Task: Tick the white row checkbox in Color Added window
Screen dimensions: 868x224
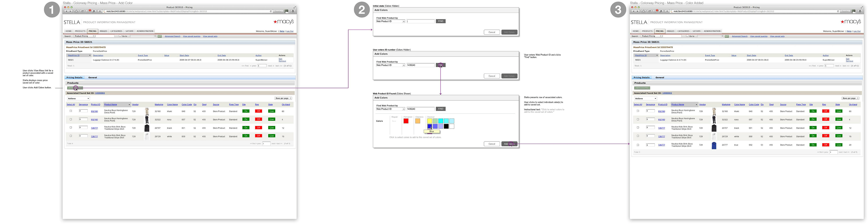Action: [638, 136]
